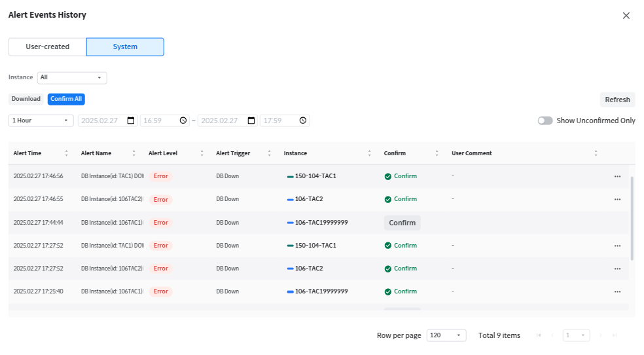The width and height of the screenshot is (644, 355).
Task: Enable Show Unconfirmed Only toggle
Action: [x=545, y=121]
